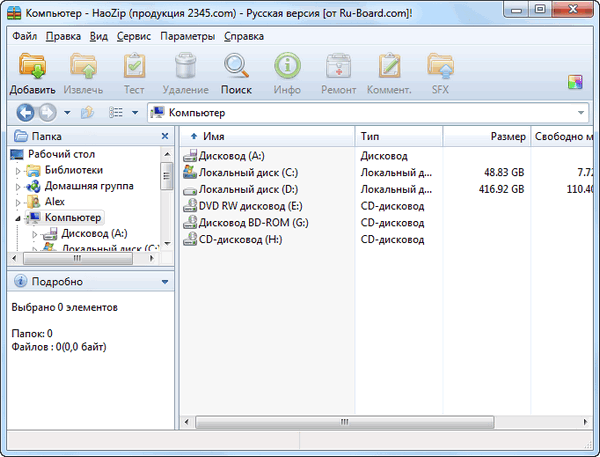Click the colorful skin icon at toolbar right

coord(574,82)
